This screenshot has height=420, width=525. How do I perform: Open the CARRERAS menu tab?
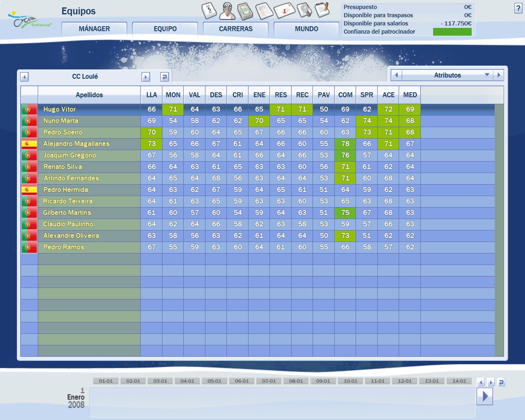[235, 29]
